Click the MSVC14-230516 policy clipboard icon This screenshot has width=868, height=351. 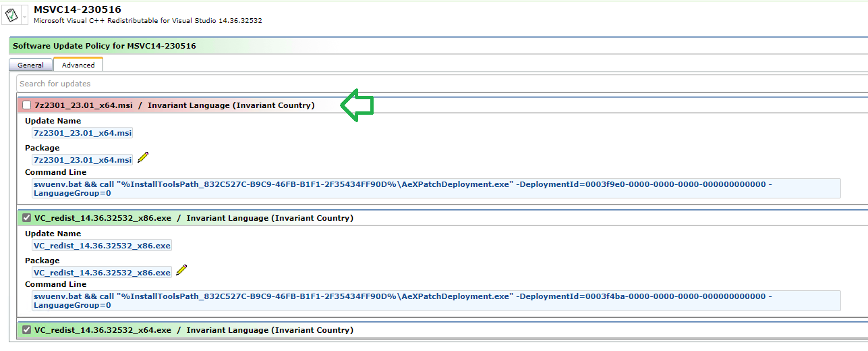pyautogui.click(x=12, y=15)
